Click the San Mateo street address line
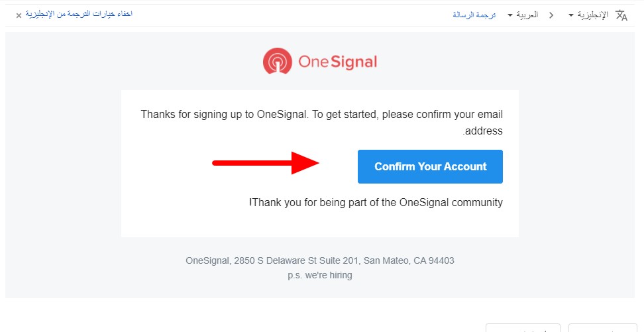Screen dimensions: 644x332 (320, 260)
